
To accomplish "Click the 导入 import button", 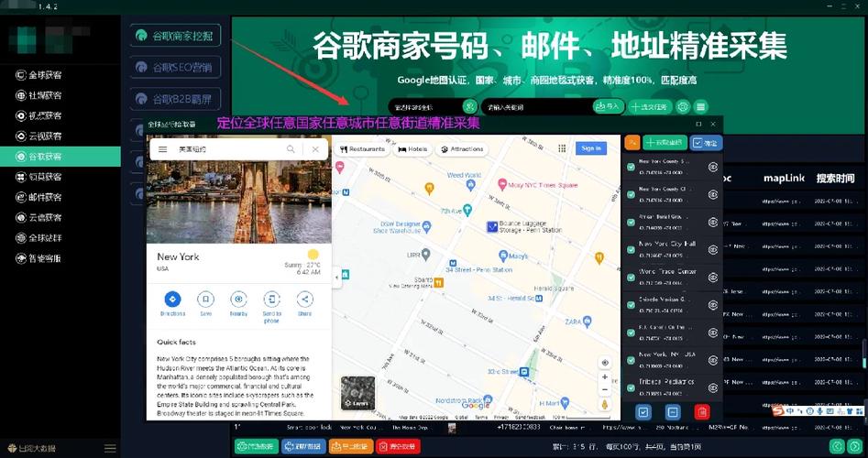I will pos(609,106).
